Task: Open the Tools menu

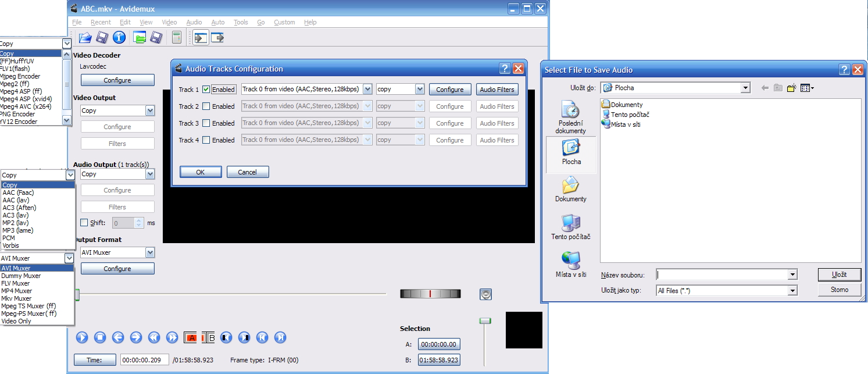Action: pyautogui.click(x=241, y=22)
